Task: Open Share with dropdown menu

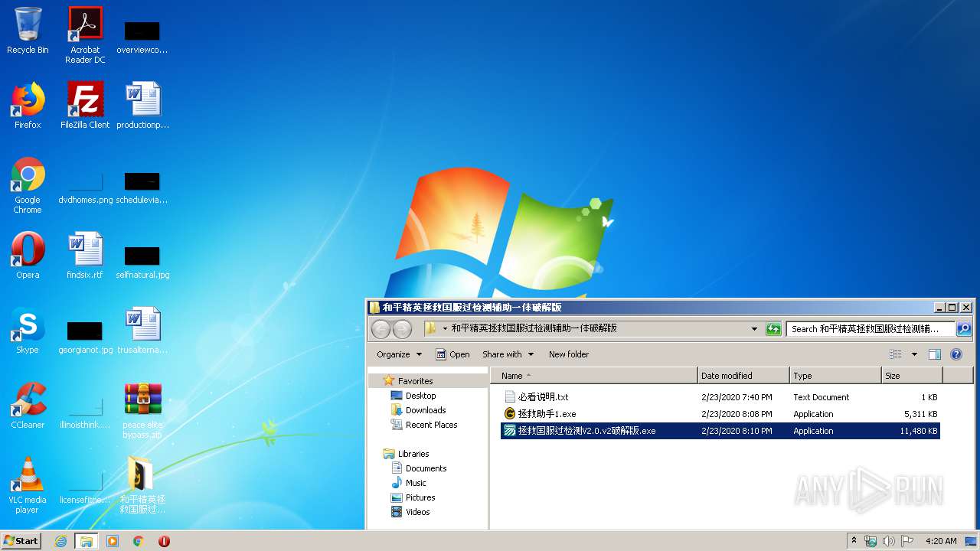Action: [508, 354]
